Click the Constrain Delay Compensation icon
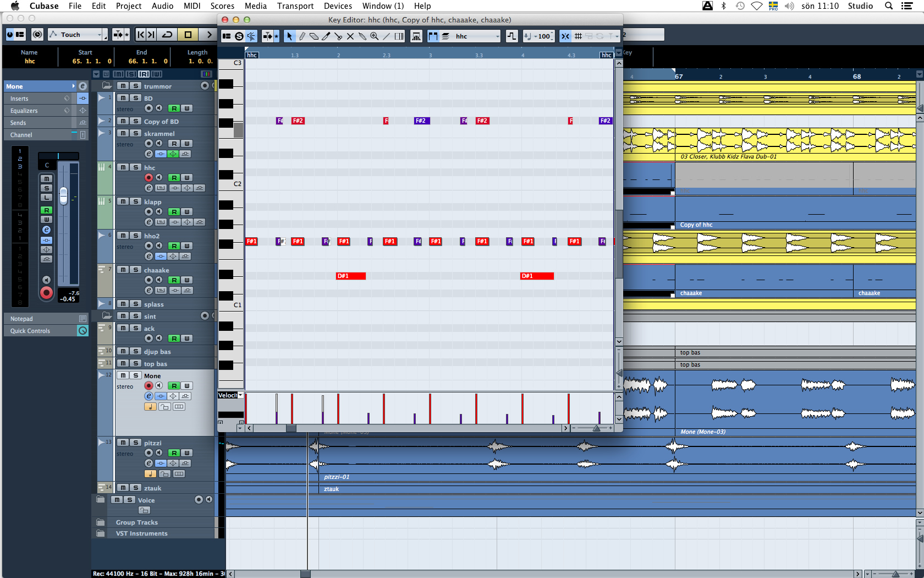Screen dimensions: 924x578 pos(37,35)
